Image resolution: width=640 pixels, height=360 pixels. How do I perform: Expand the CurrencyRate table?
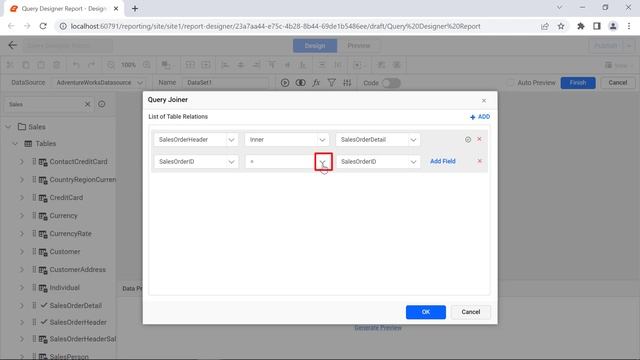(x=22, y=233)
